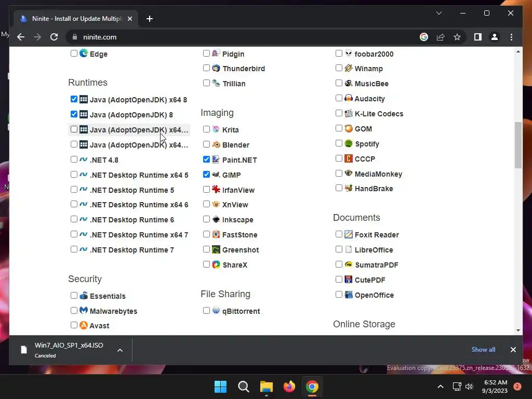This screenshot has height=399, width=532.
Task: Toggle Chrome side panel
Action: [x=478, y=37]
